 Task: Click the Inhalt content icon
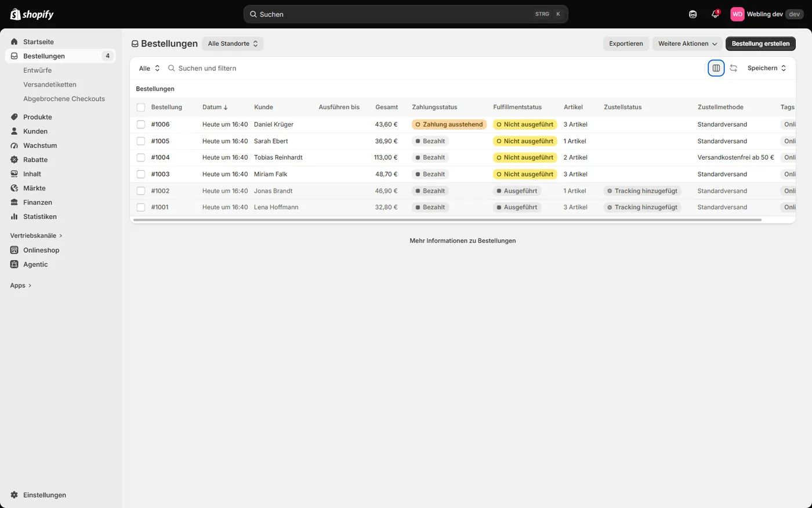[x=14, y=174]
